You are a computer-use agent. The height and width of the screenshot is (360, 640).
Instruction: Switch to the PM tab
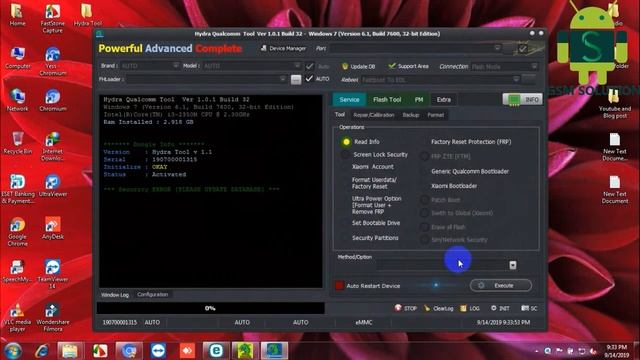(x=419, y=99)
